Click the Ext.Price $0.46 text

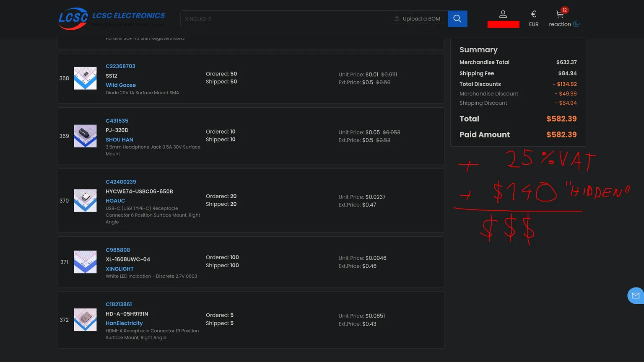pyautogui.click(x=357, y=266)
